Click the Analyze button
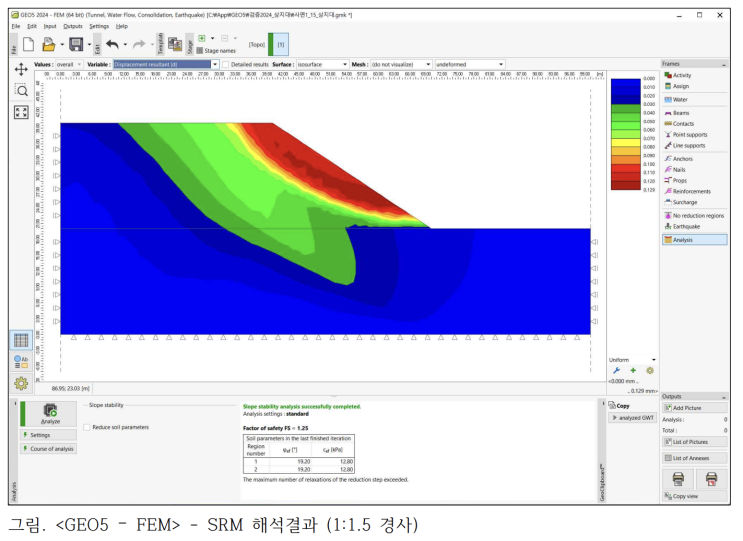The image size is (743, 541). tap(50, 414)
